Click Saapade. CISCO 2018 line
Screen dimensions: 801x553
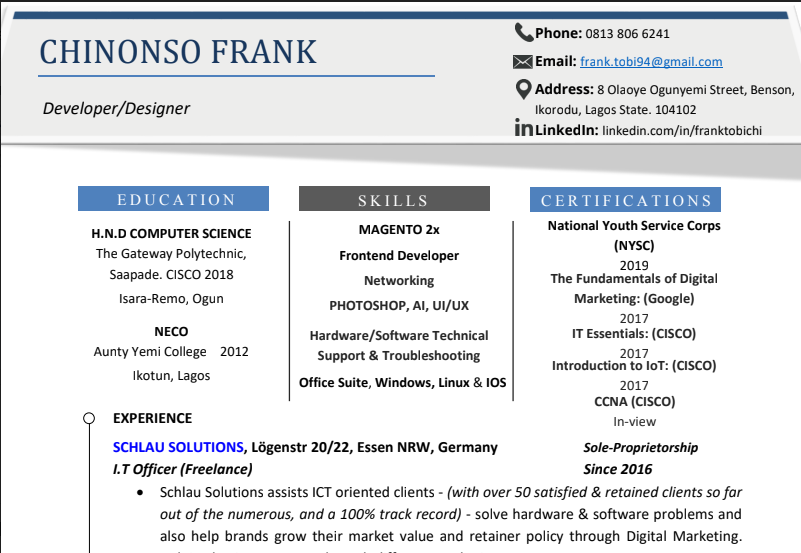(x=171, y=275)
